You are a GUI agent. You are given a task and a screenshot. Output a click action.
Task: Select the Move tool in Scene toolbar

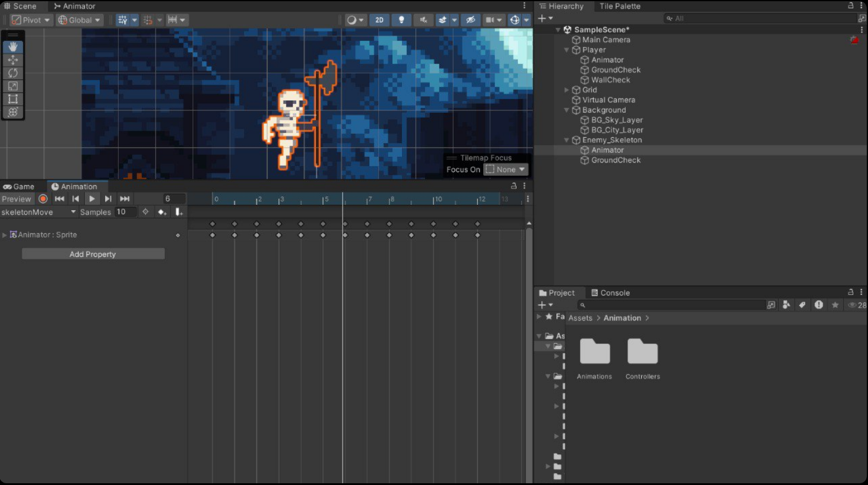click(x=12, y=60)
